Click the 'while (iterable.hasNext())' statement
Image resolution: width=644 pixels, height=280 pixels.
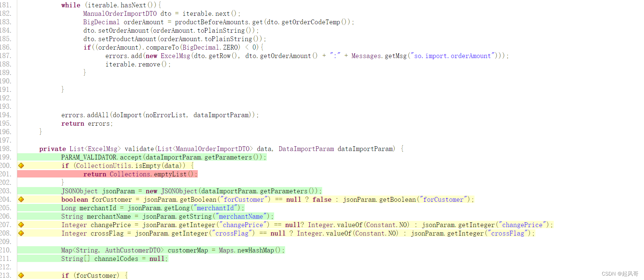point(111,5)
